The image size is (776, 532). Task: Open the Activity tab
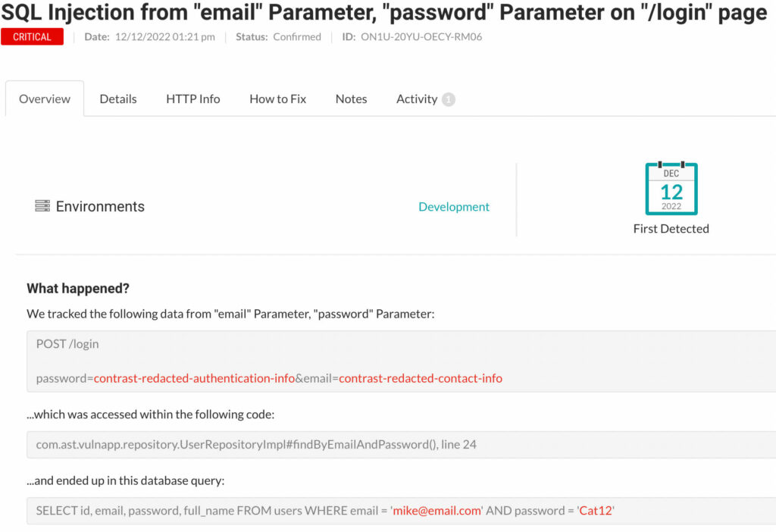(417, 99)
